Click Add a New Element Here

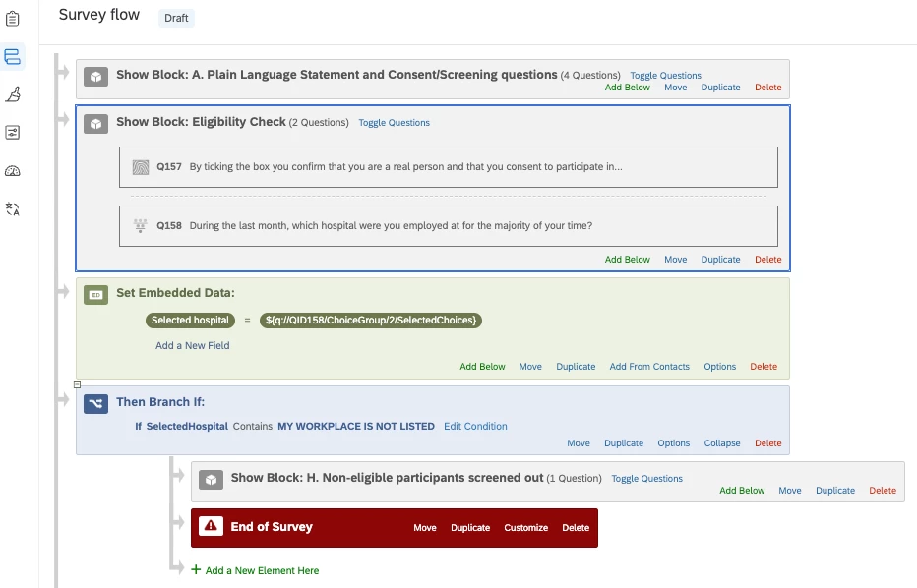(x=262, y=570)
